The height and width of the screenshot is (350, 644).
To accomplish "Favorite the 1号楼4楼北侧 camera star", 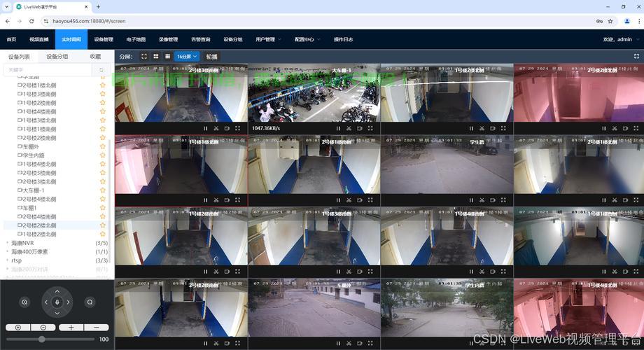I will click(x=103, y=164).
